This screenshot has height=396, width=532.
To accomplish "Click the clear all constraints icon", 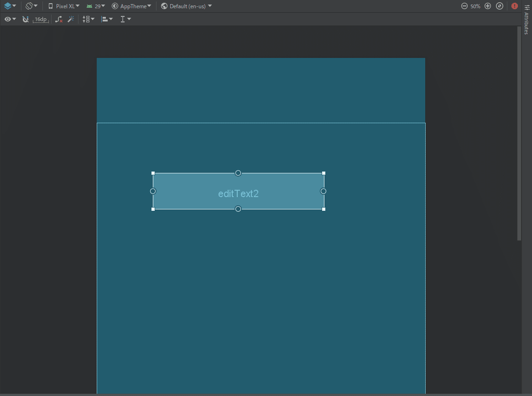I will click(59, 19).
